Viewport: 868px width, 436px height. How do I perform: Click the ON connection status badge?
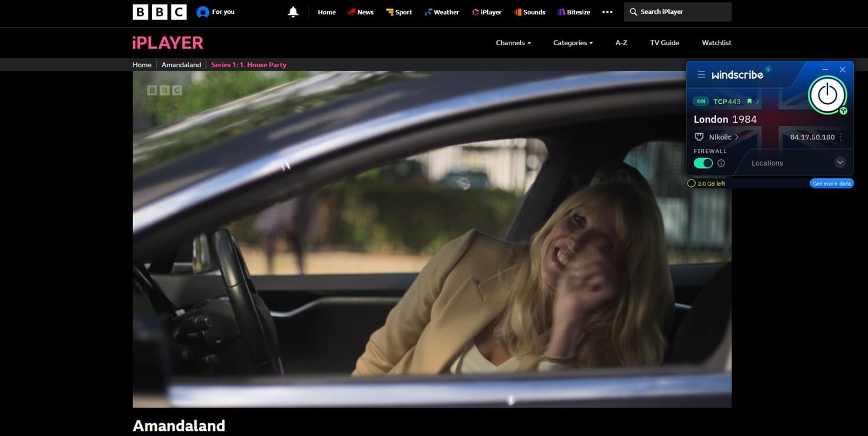[x=701, y=101]
